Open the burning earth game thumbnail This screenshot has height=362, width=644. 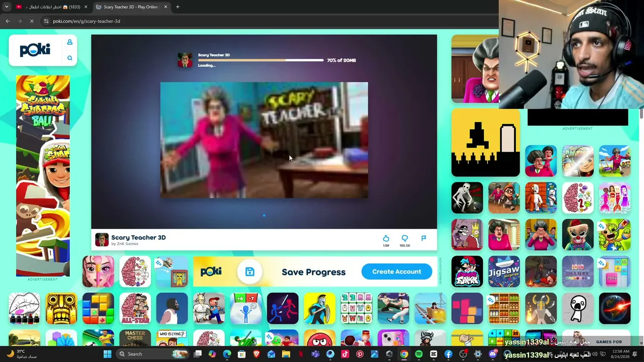click(x=615, y=308)
